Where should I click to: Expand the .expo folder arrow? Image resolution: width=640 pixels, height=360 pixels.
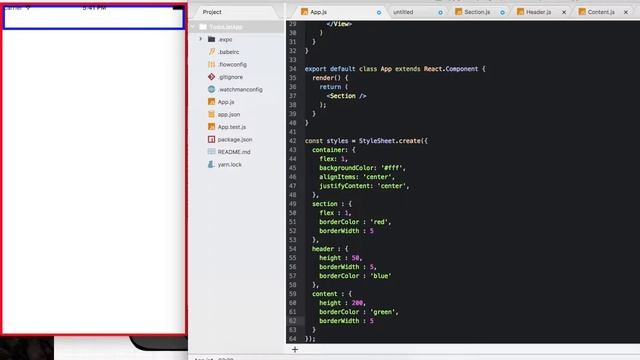point(200,39)
